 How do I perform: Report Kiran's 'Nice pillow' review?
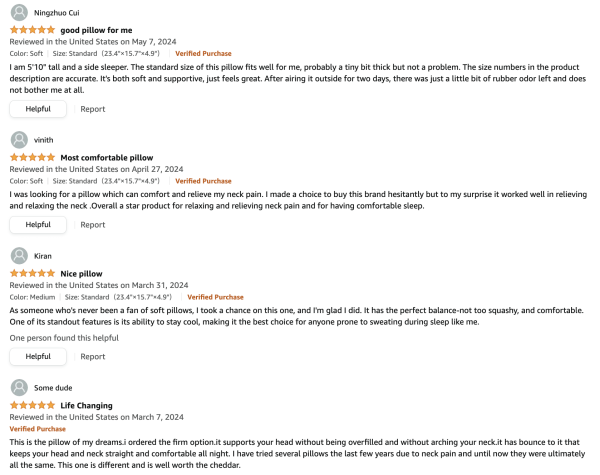93,356
